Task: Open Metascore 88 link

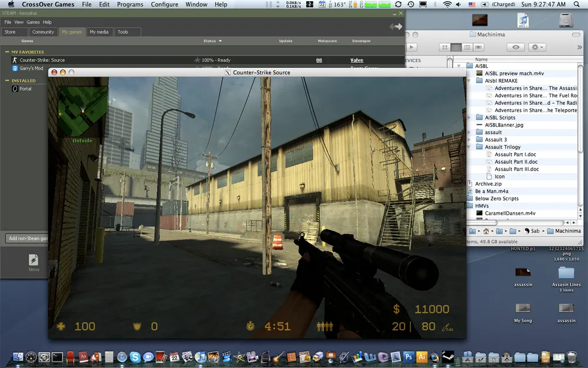Action: pyautogui.click(x=319, y=60)
